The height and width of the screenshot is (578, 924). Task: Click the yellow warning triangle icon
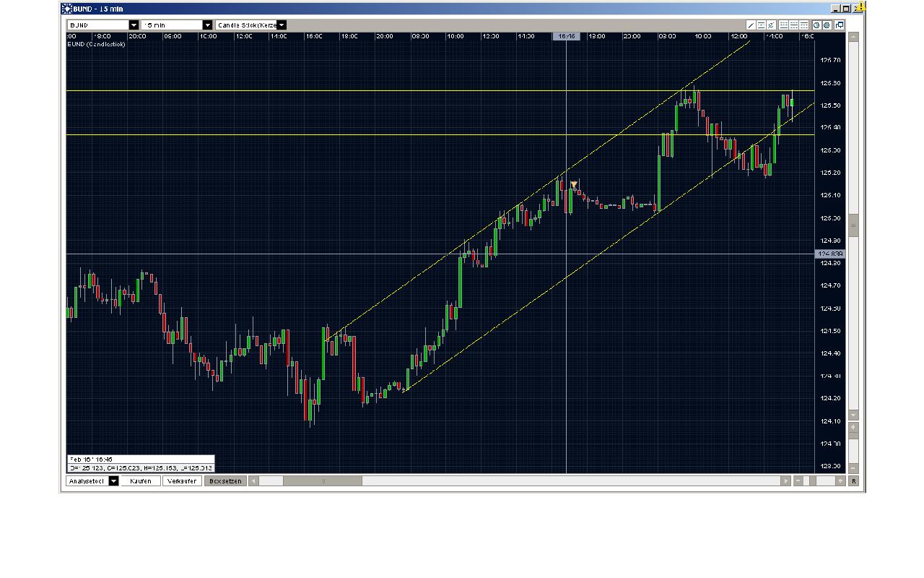pyautogui.click(x=860, y=7)
